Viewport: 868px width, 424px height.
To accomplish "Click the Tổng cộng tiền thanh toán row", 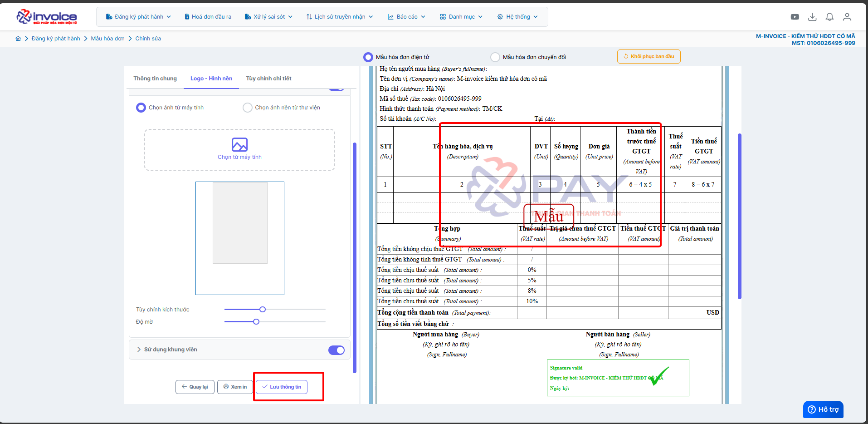I will [x=549, y=312].
